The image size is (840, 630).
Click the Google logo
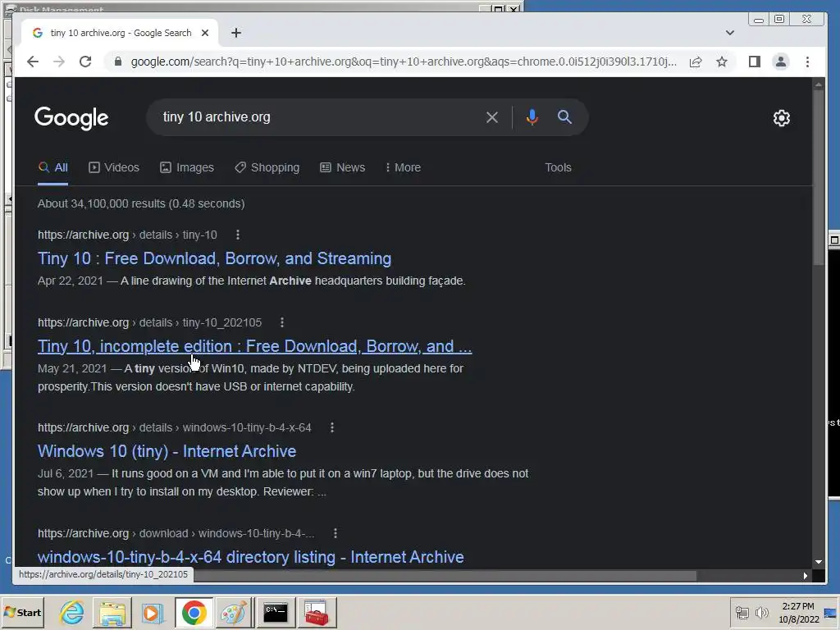(x=71, y=118)
